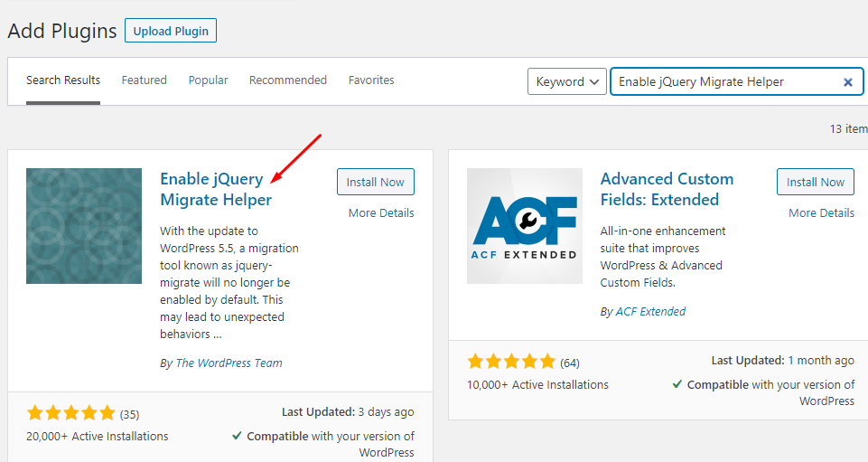Click the Add Plugins page heading
Image resolution: width=868 pixels, height=462 pixels.
pyautogui.click(x=62, y=31)
